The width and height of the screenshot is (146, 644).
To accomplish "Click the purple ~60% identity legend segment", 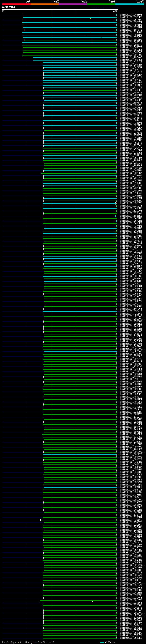I will click(73, 4).
